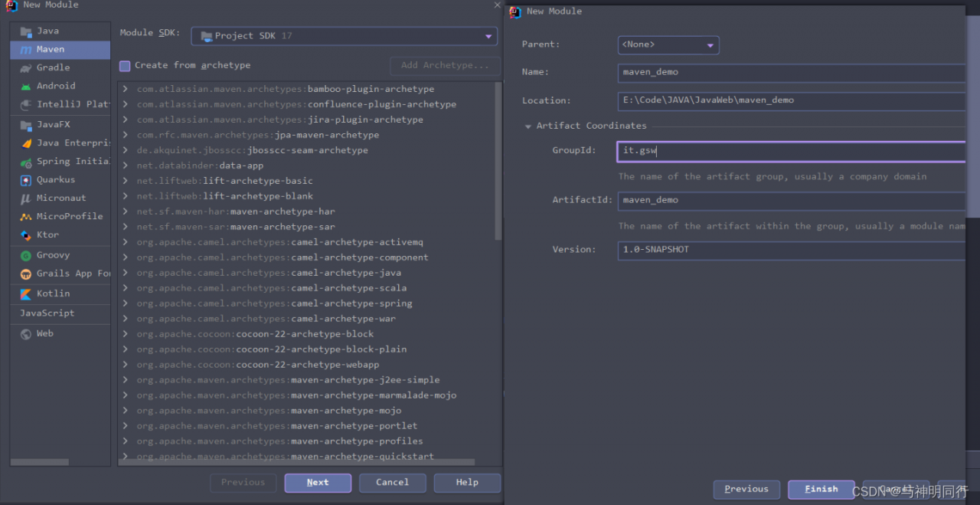Pick the Quarkus module icon
The width and height of the screenshot is (980, 505).
coord(26,180)
